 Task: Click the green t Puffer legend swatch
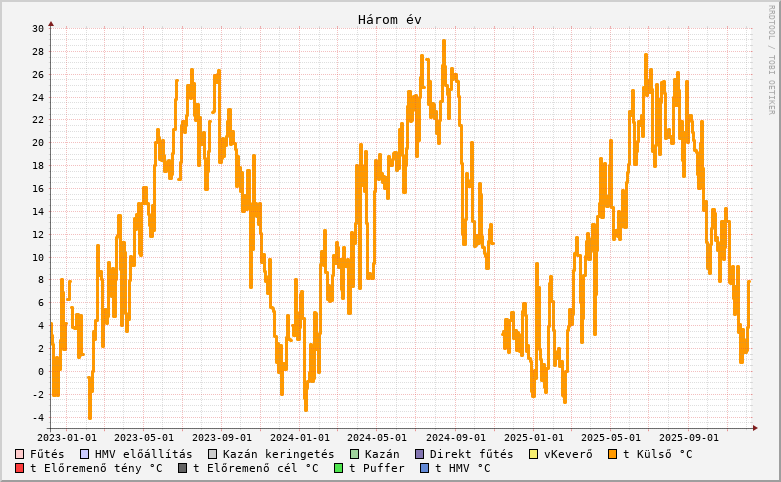[x=339, y=468]
